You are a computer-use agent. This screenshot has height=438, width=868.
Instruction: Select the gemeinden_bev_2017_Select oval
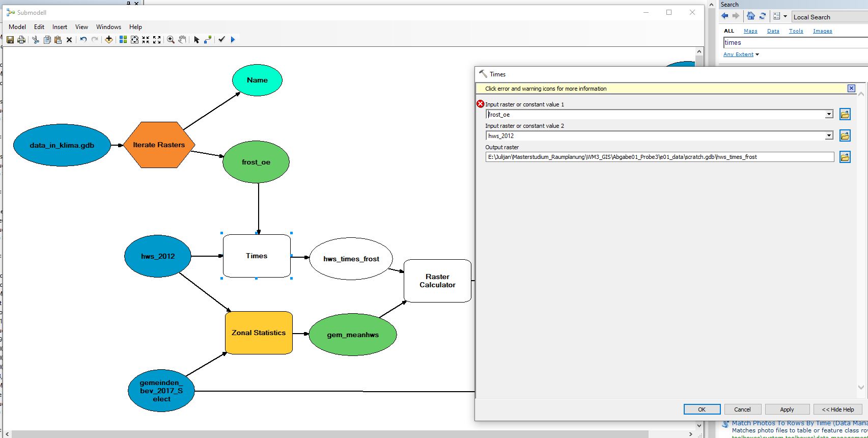point(161,391)
